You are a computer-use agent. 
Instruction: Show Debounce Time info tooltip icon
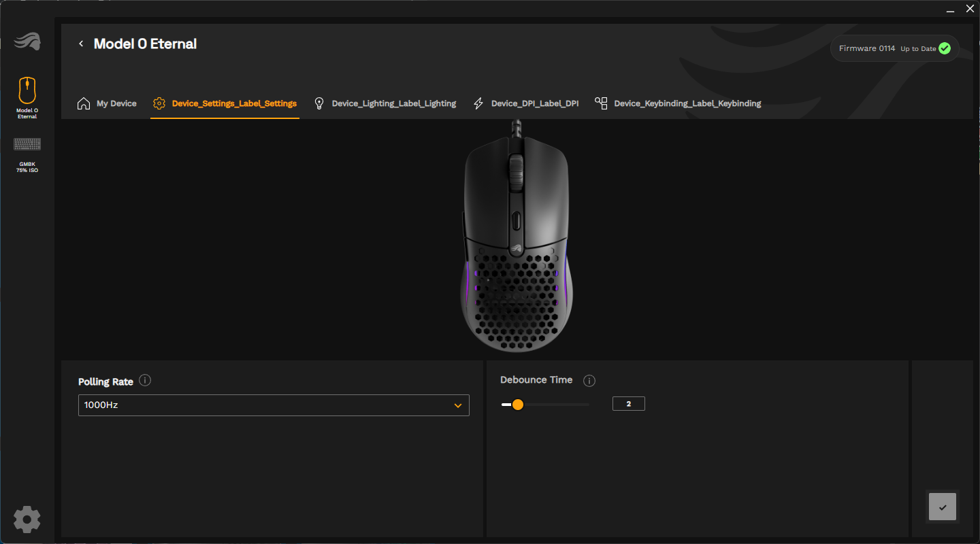(x=589, y=381)
